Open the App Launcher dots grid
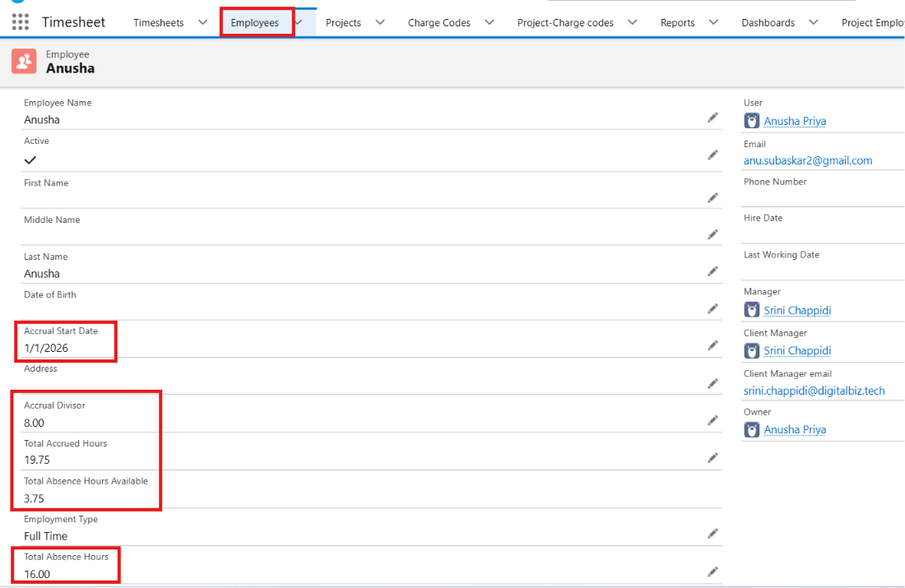905x588 pixels. pyautogui.click(x=21, y=22)
